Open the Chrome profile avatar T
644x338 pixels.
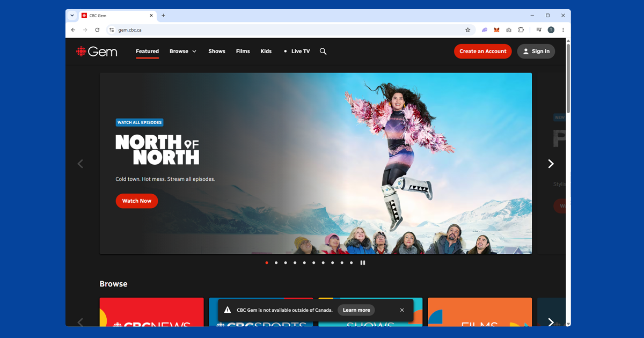pos(551,30)
